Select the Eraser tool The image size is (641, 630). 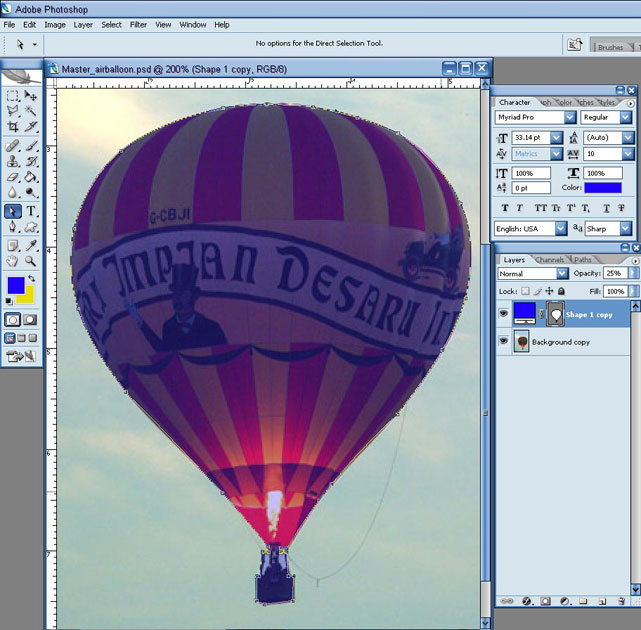click(12, 177)
